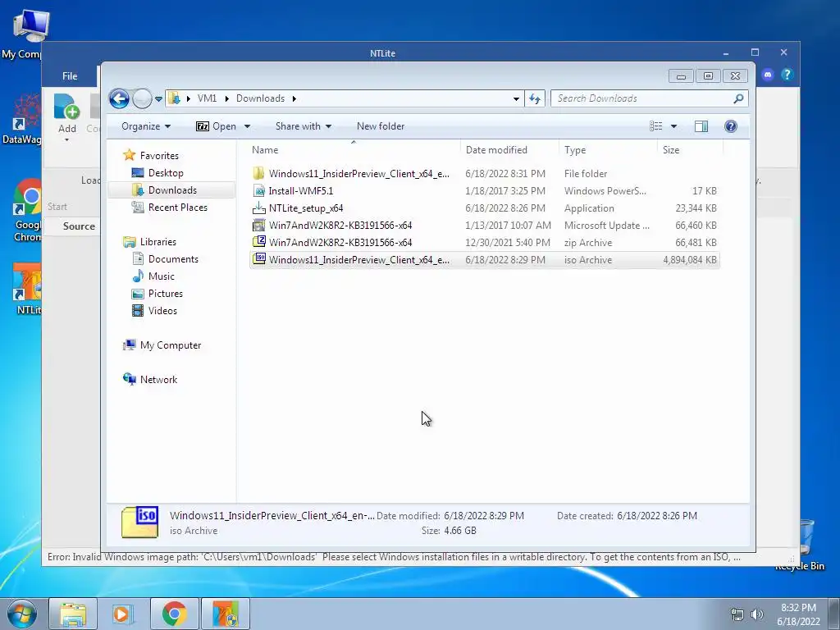This screenshot has width=840, height=630.
Task: Open the recent locations arrow beside Forward
Action: [x=158, y=99]
